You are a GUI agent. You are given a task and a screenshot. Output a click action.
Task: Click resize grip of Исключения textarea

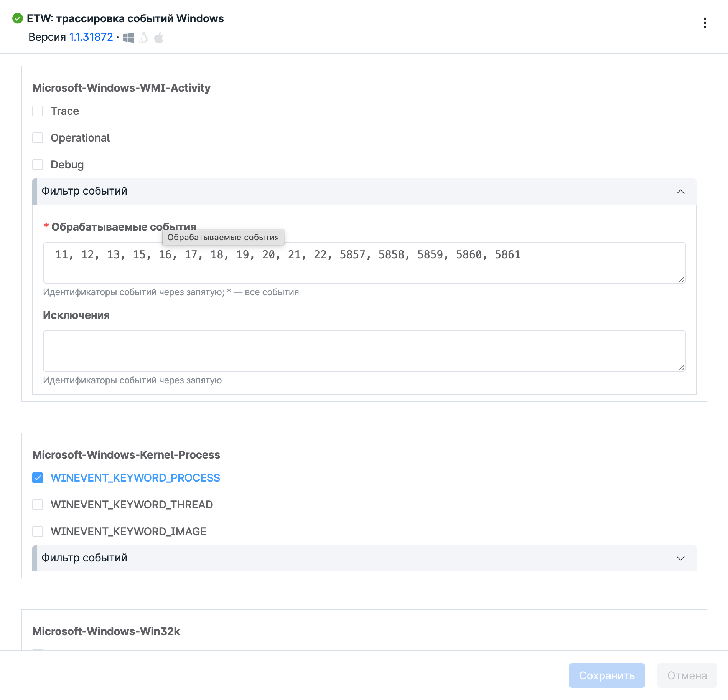[681, 368]
